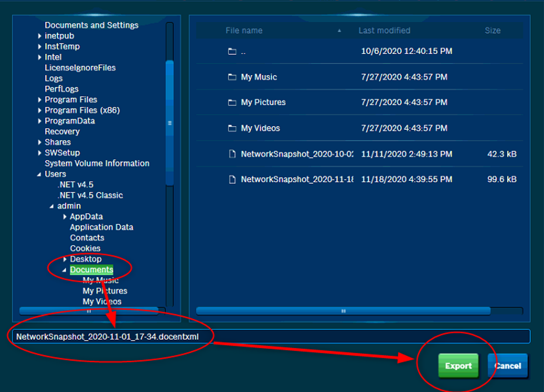The width and height of the screenshot is (544, 392).
Task: Select Documents and Settings in tree
Action: 92,26
